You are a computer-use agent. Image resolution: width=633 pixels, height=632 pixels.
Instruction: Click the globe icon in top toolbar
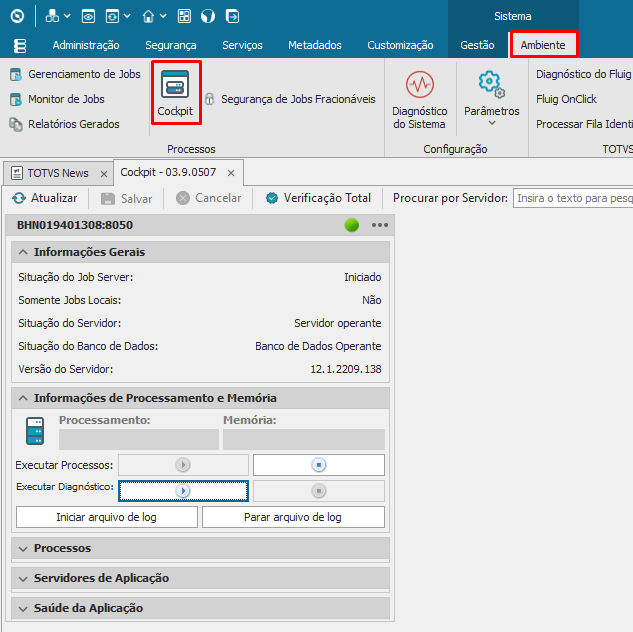(x=208, y=16)
